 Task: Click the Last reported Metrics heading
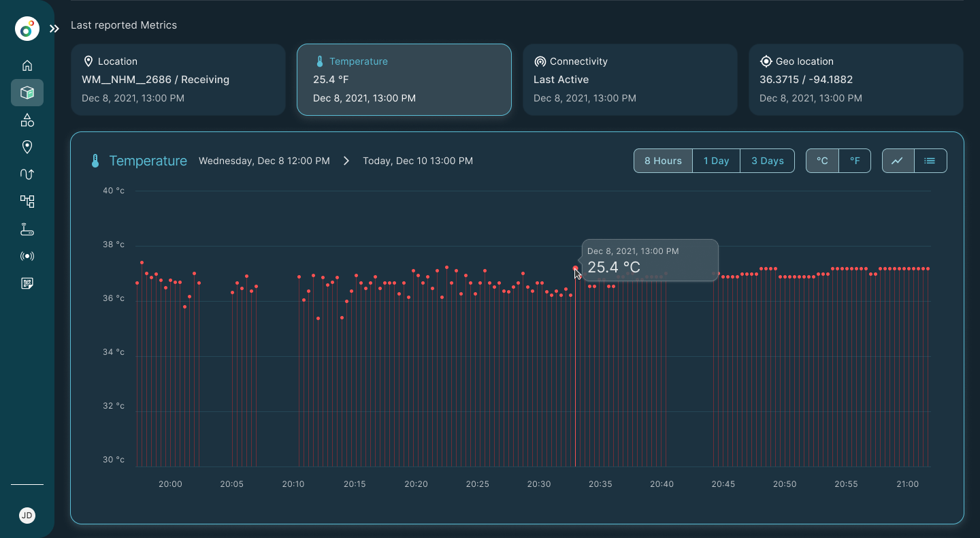[x=124, y=25]
